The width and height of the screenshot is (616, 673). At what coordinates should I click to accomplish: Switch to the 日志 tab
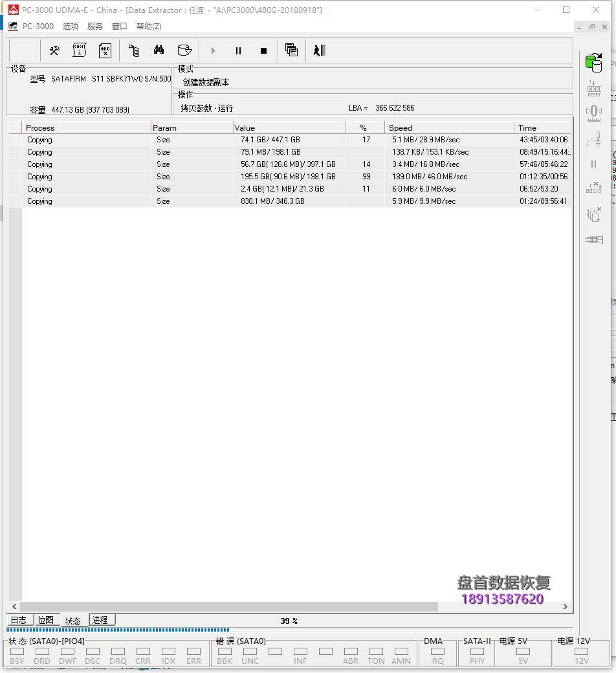pyautogui.click(x=19, y=620)
